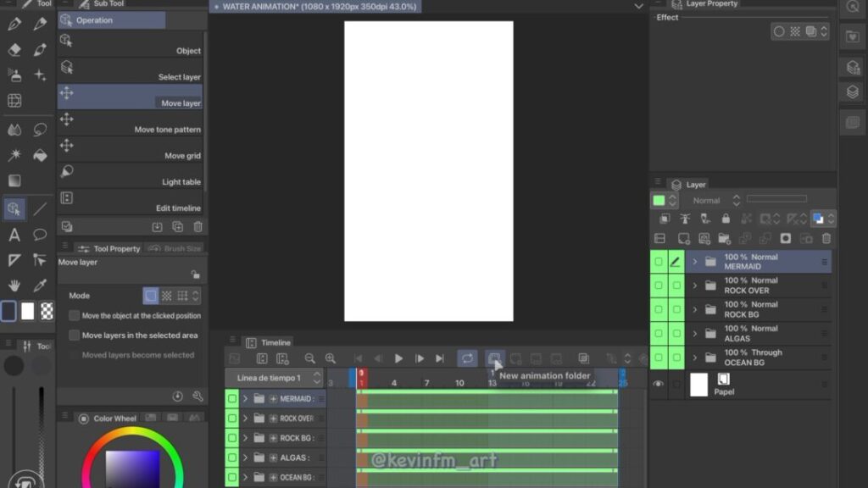Select the Papel layer thumbnail
This screenshot has width=868, height=488.
tap(698, 384)
